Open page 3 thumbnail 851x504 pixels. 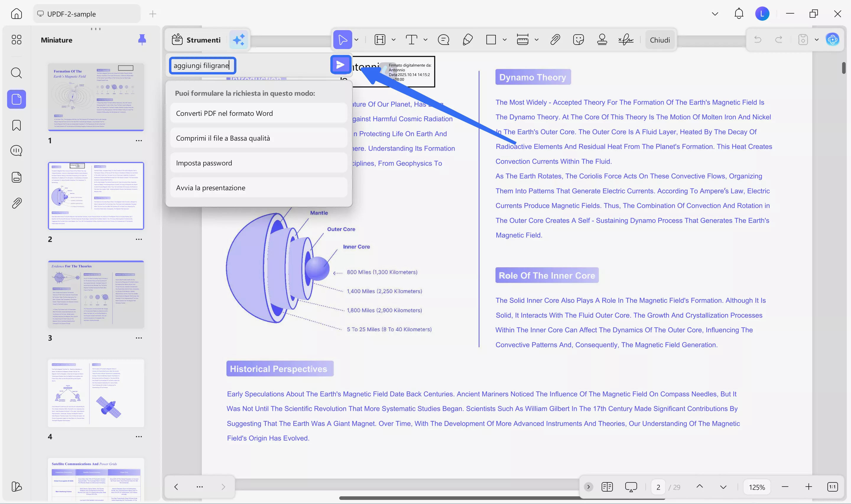pos(96,294)
